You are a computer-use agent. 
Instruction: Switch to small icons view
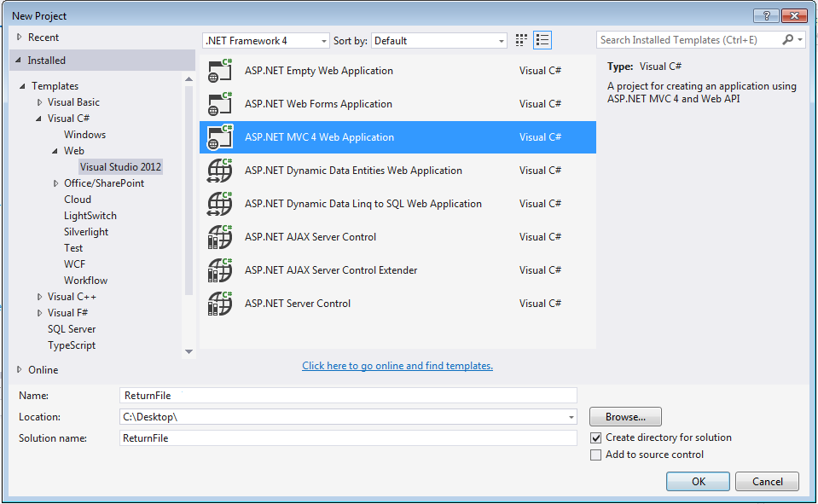(521, 40)
